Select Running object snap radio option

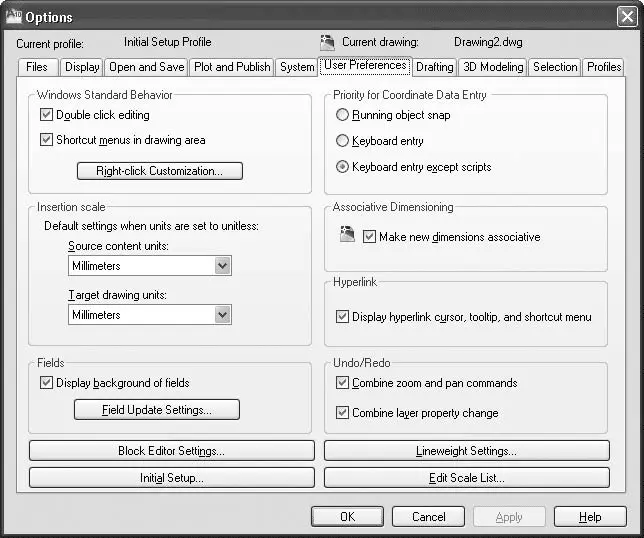tap(343, 115)
